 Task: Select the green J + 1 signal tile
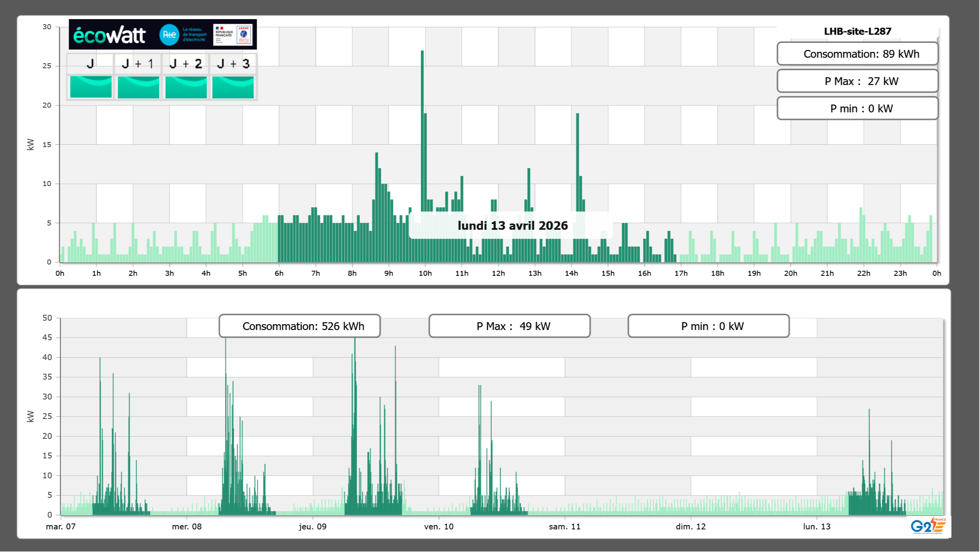139,87
